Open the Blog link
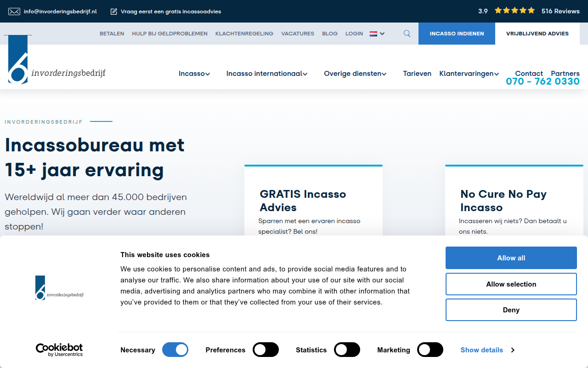Screen dimensions: 588x368 [x=330, y=34]
